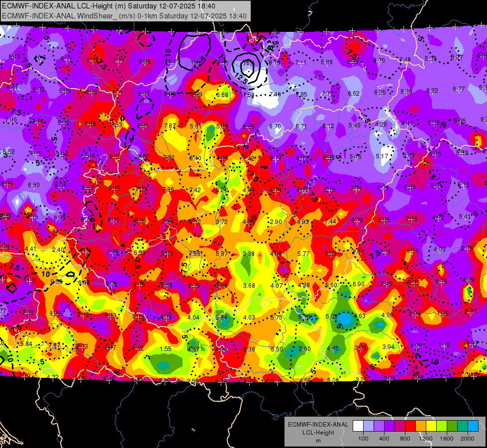The image size is (487, 448).
Task: Select the white swatch in the legend
Action: tap(358, 426)
